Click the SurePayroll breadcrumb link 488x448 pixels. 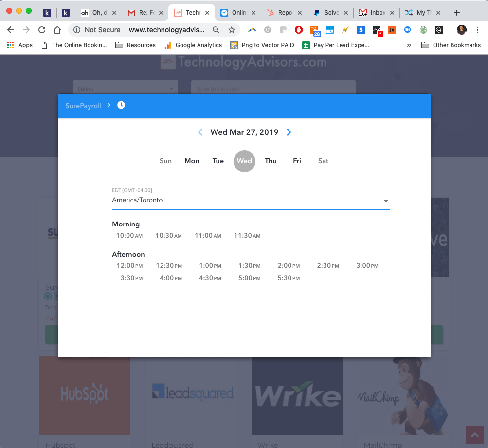coord(83,106)
